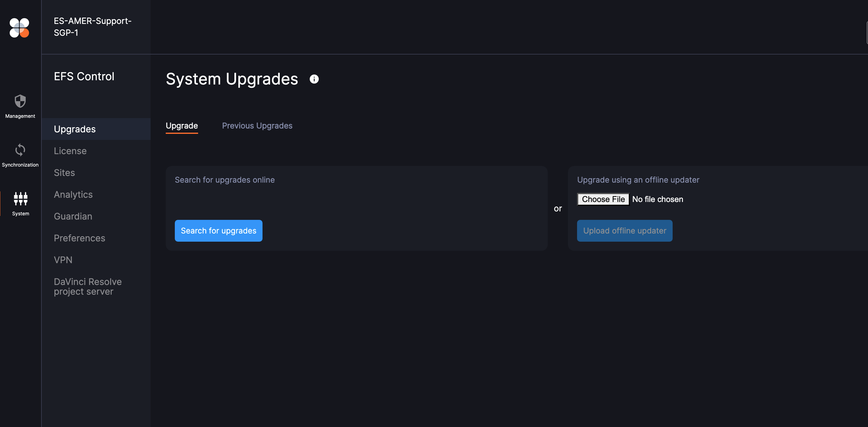Click the Search for upgrades button
The width and height of the screenshot is (868, 427).
point(218,230)
